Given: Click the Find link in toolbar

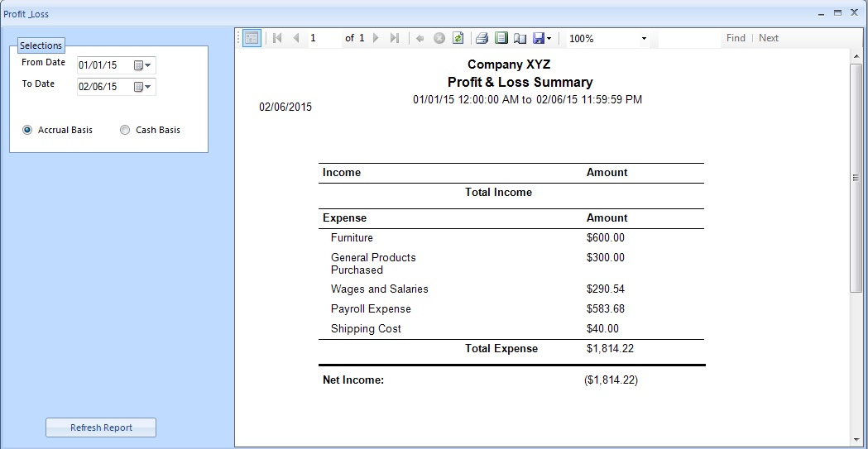Looking at the screenshot, I should (736, 38).
